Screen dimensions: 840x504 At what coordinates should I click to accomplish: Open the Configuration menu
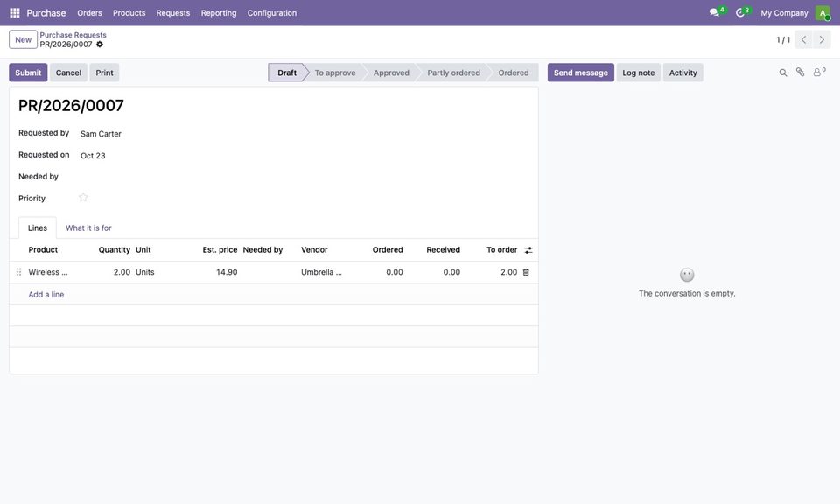271,13
